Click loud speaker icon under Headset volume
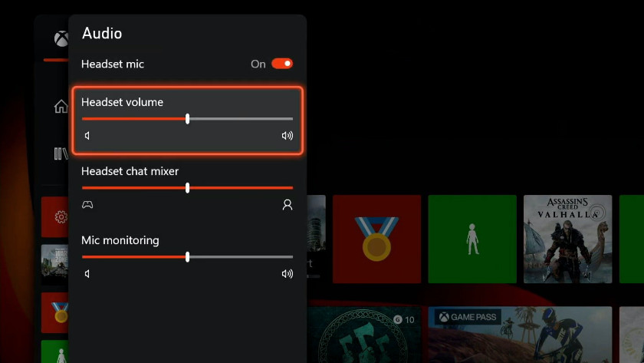Screen dimensions: 644x363 287,136
